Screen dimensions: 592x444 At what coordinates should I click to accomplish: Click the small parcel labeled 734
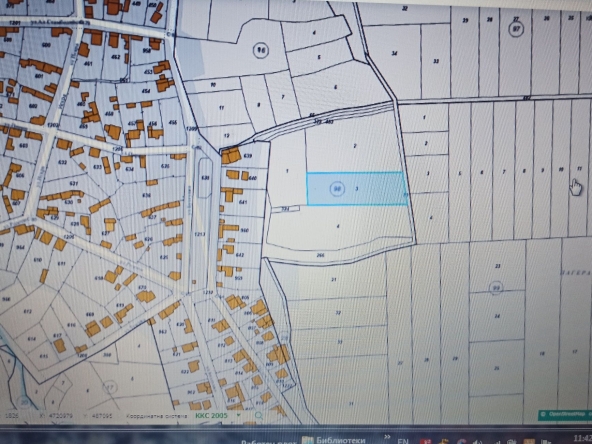coord(285,208)
